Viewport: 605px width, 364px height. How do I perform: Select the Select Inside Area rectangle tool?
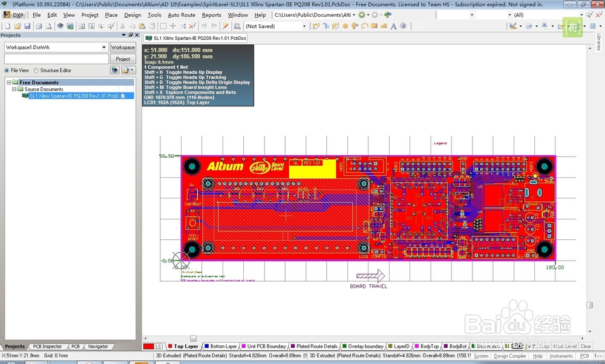pyautogui.click(x=163, y=26)
